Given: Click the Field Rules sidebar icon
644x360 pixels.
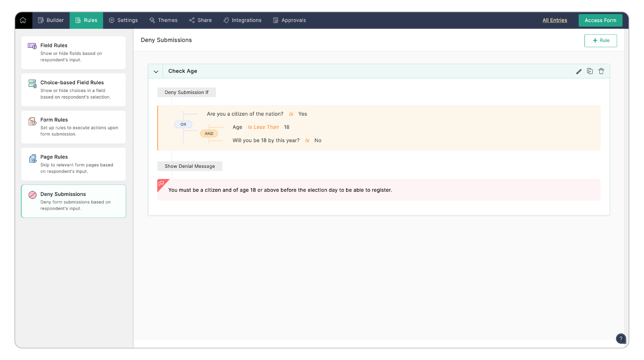Looking at the screenshot, I should 32,46.
